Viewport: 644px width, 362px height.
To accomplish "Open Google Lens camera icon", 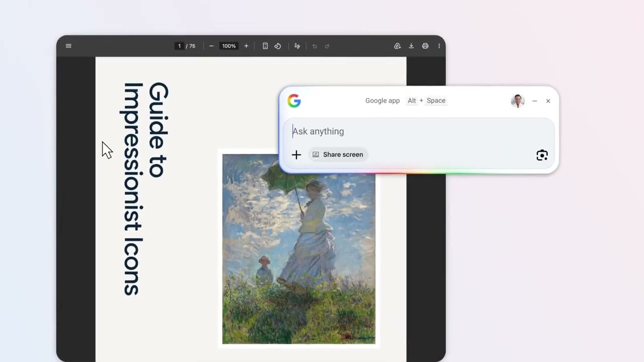I will click(x=542, y=155).
